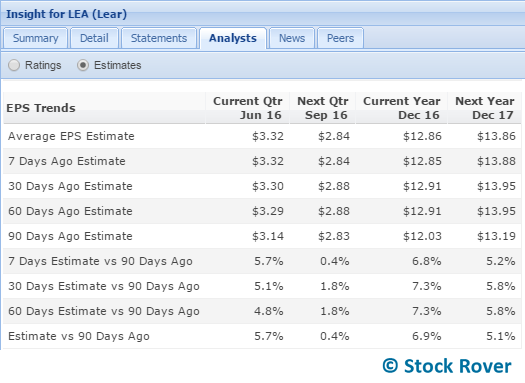Image resolution: width=525 pixels, height=383 pixels.
Task: Go to the News tab
Action: click(x=292, y=38)
